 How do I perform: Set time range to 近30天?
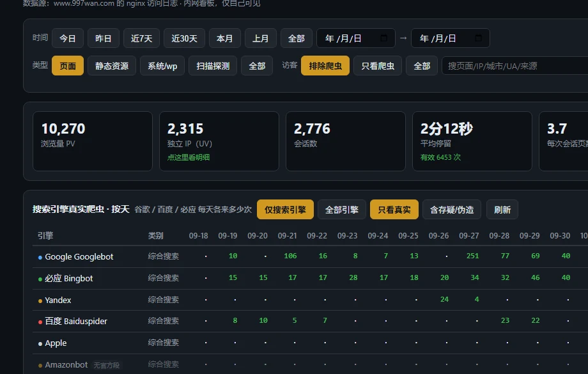click(184, 38)
